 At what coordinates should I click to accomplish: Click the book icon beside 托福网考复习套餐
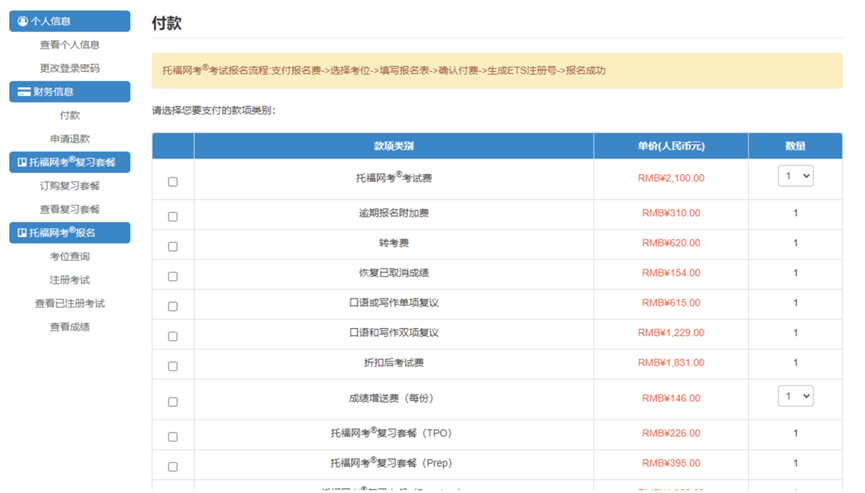pyautogui.click(x=22, y=162)
